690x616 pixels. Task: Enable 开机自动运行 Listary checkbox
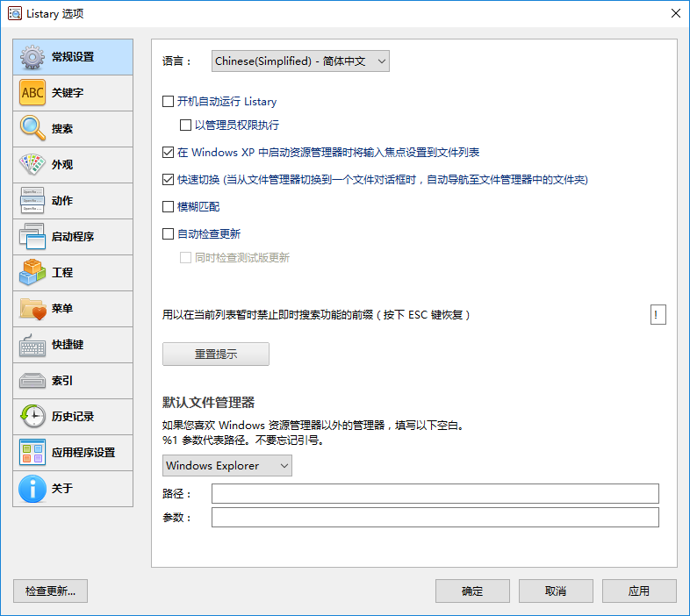pyautogui.click(x=168, y=102)
